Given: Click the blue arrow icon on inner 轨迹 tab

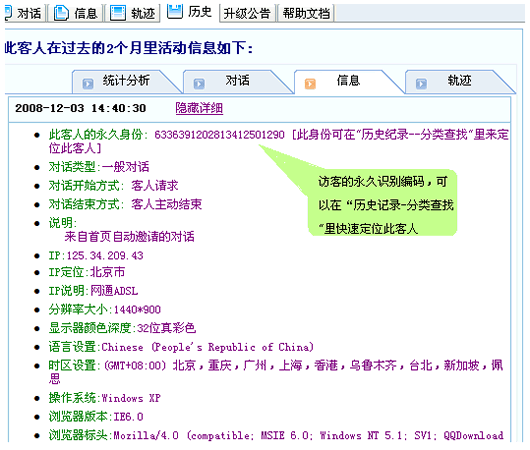Looking at the screenshot, I should pyautogui.click(x=421, y=83).
